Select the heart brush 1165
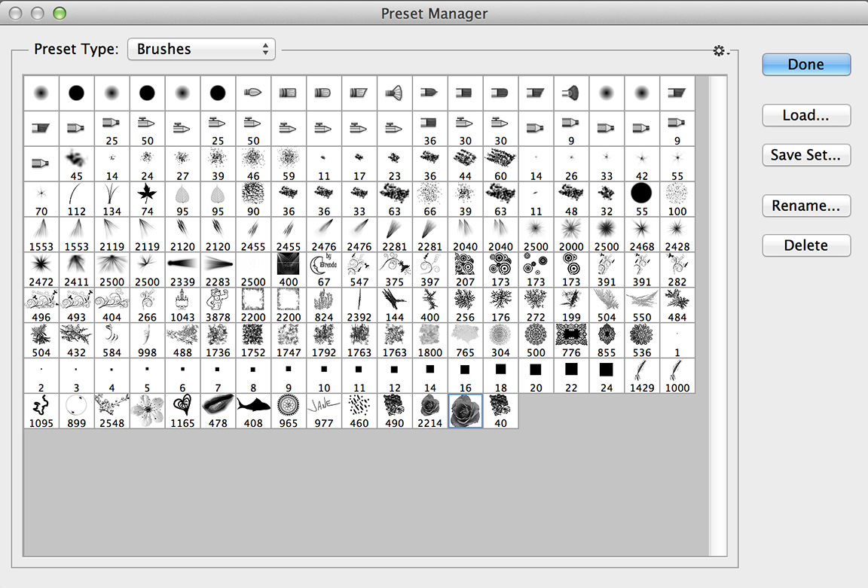 coord(182,411)
